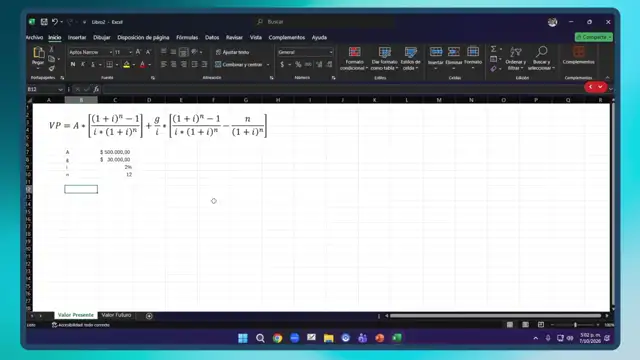
Task: Toggle align text right
Action: pyautogui.click(x=183, y=64)
